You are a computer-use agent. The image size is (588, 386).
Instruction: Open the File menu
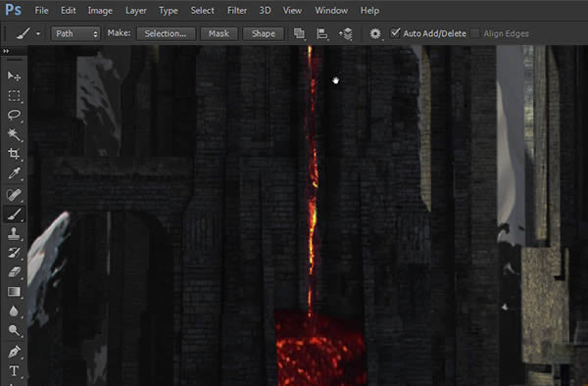tap(41, 11)
